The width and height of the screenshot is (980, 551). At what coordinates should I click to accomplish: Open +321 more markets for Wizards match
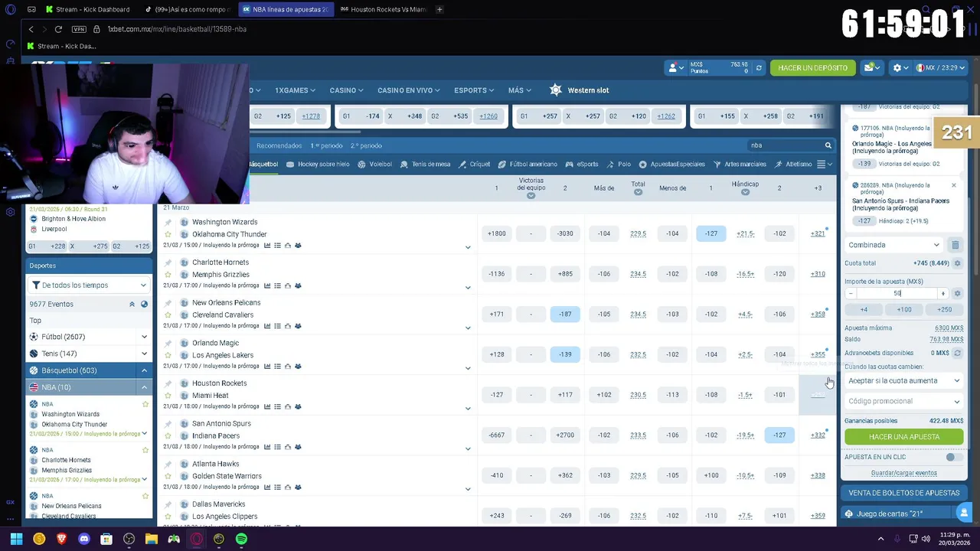point(818,233)
